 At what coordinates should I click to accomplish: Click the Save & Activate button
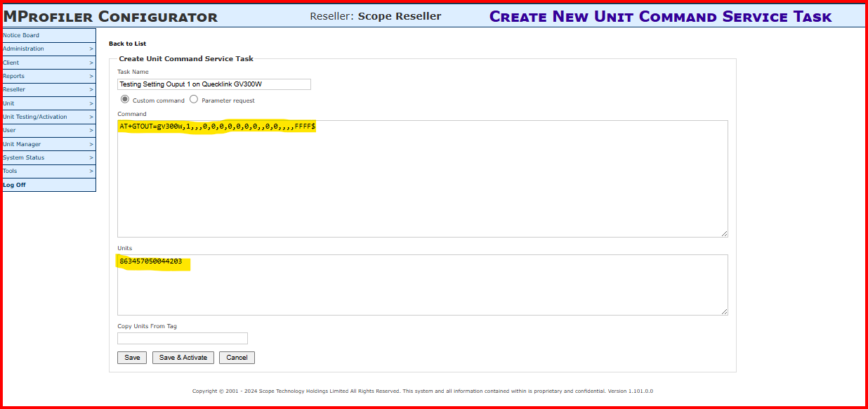coord(183,358)
